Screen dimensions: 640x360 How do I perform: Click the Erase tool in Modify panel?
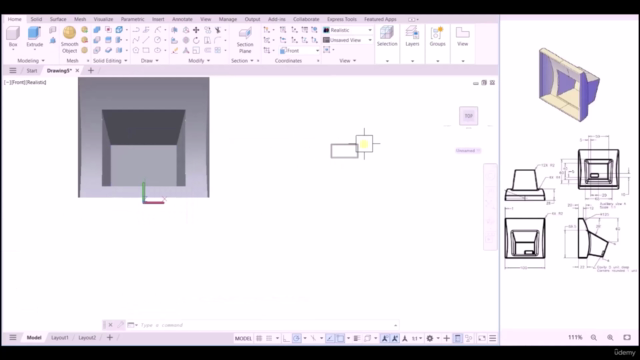click(175, 50)
